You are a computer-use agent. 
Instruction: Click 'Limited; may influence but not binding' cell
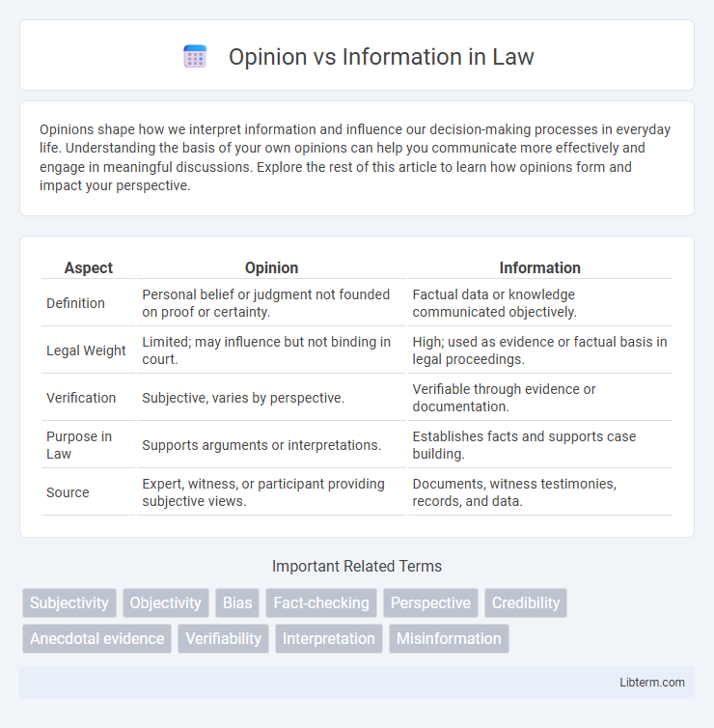[271, 350]
